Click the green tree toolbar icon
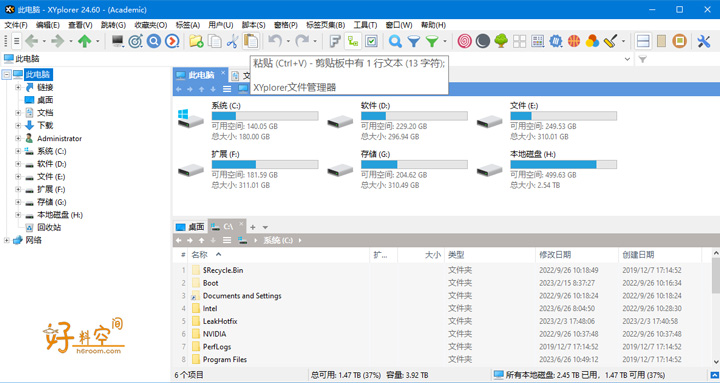This screenshot has width=720, height=383. pos(501,41)
